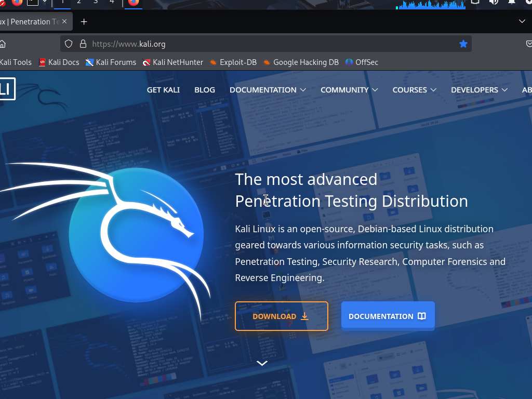Click GET KALI in the site navigation

point(163,90)
